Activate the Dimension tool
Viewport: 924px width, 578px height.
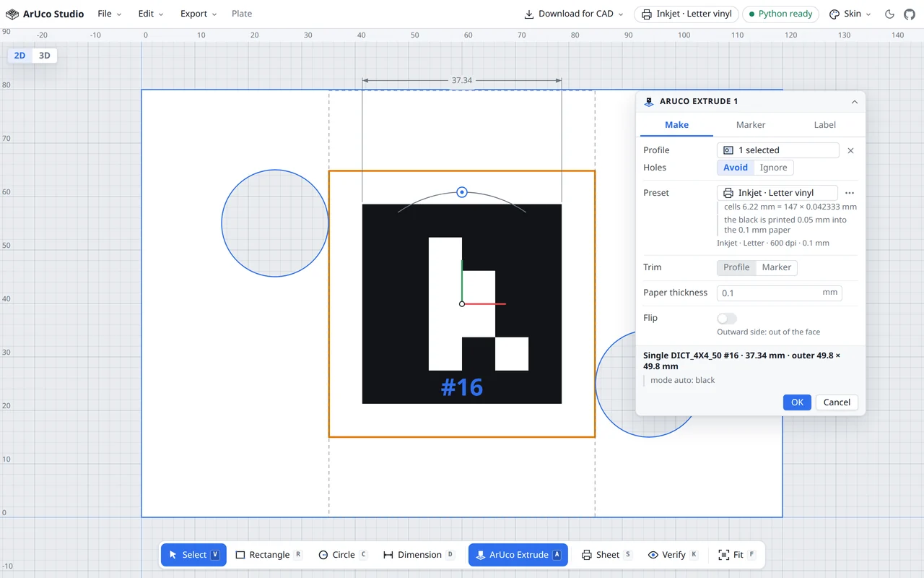tap(419, 555)
